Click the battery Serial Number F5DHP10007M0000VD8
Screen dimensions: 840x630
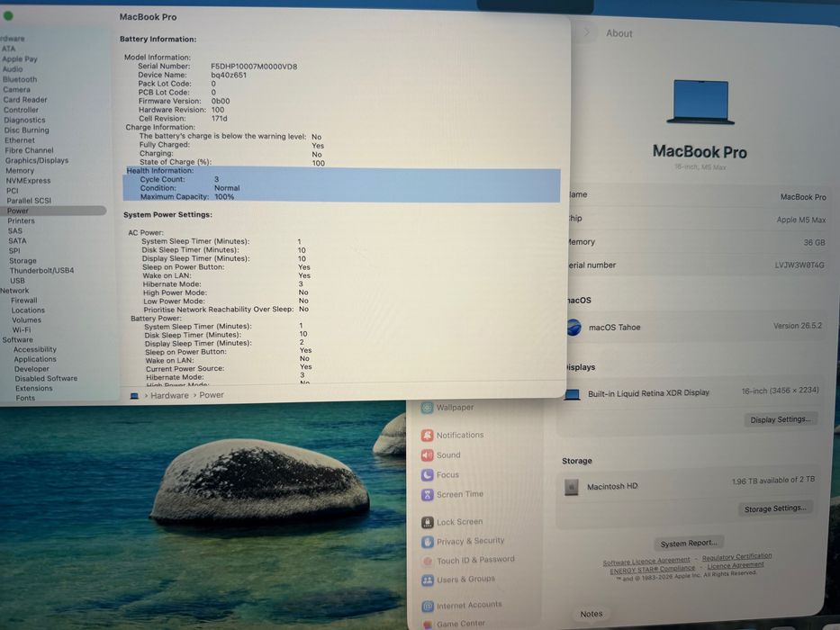(x=254, y=67)
